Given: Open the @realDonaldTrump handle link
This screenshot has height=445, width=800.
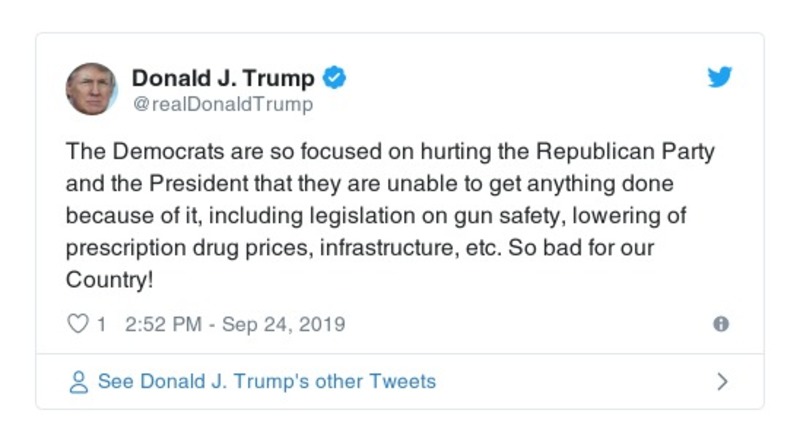Looking at the screenshot, I should tap(222, 104).
